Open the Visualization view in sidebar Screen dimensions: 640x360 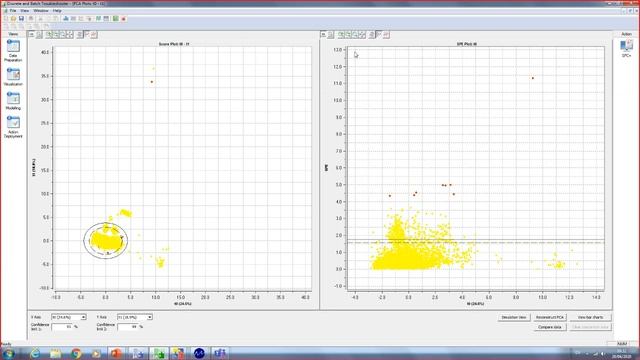coord(13,77)
